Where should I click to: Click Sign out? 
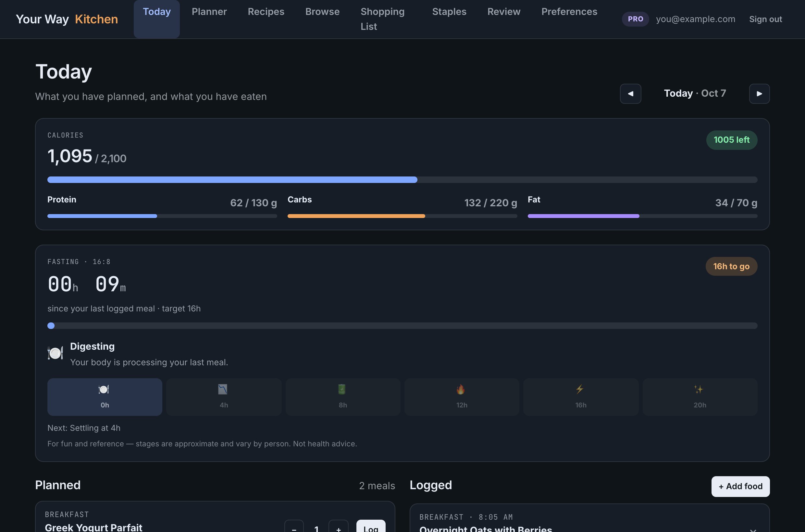coord(765,19)
